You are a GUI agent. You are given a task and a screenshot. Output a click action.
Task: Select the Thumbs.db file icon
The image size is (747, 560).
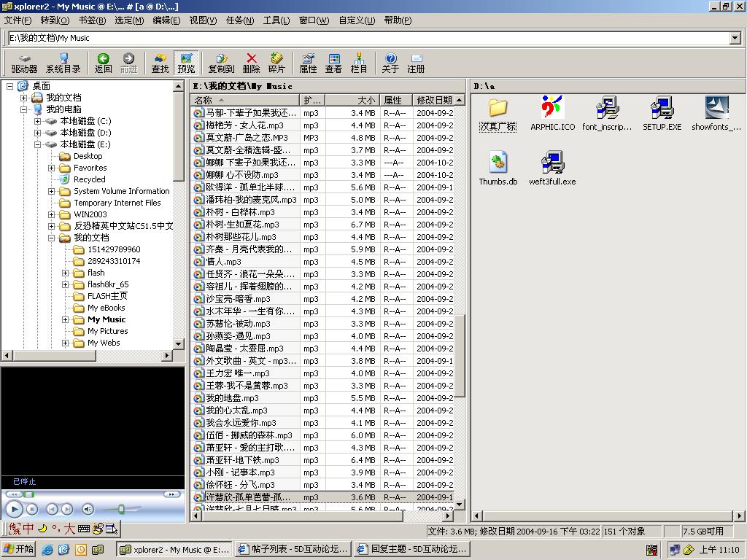498,168
